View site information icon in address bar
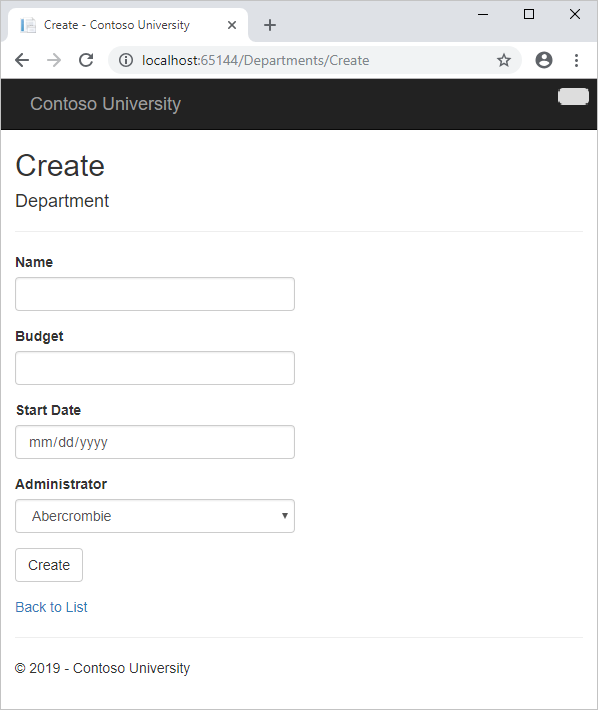 tap(126, 60)
